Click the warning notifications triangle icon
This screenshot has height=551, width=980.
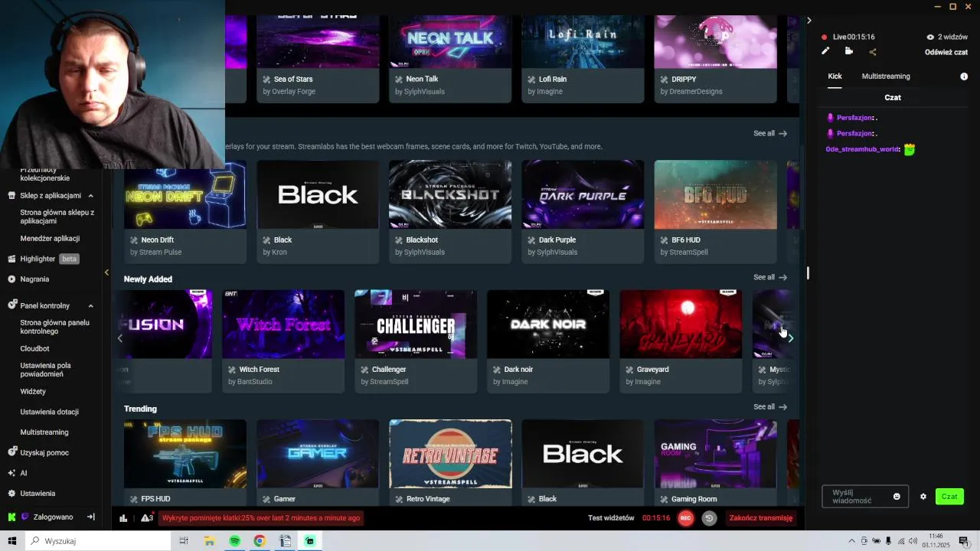(x=145, y=518)
